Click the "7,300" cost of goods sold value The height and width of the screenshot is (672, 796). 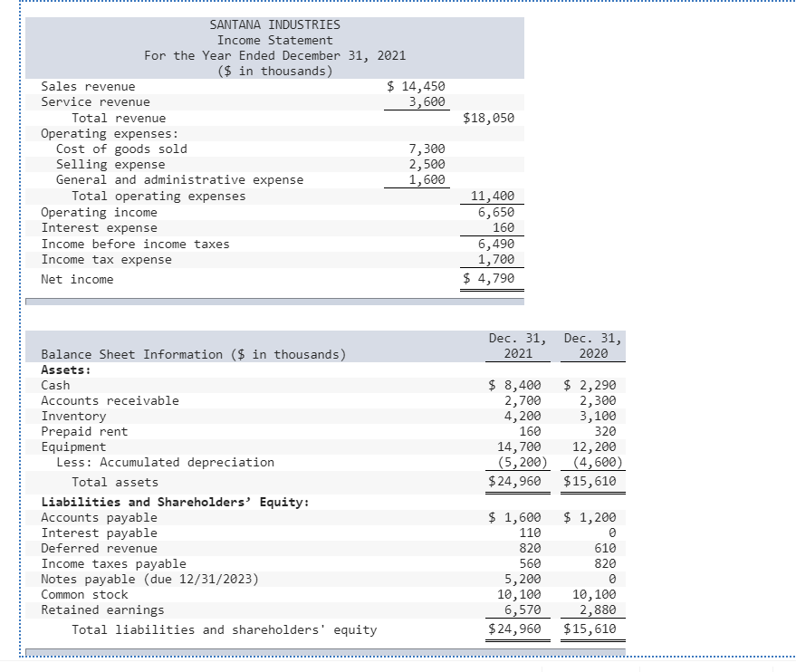(x=427, y=149)
